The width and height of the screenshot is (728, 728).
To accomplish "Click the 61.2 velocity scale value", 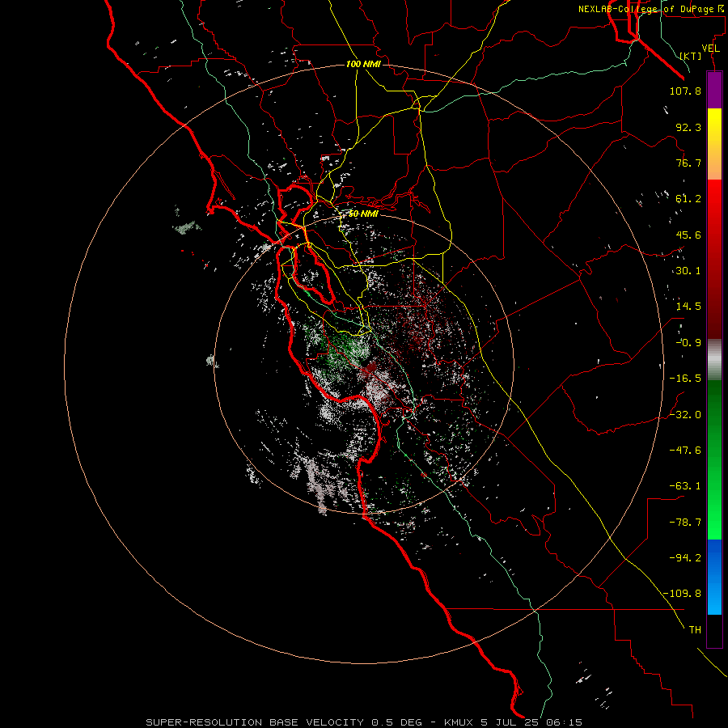I will (x=688, y=199).
